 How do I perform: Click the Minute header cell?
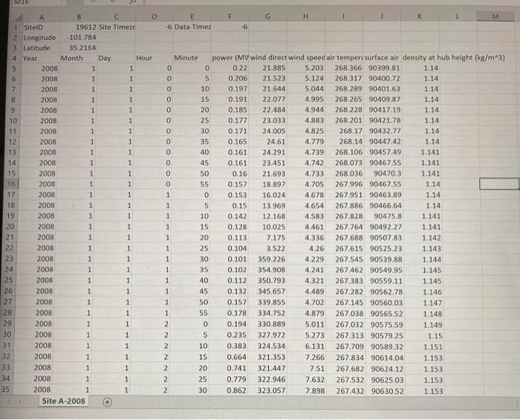tap(192, 58)
